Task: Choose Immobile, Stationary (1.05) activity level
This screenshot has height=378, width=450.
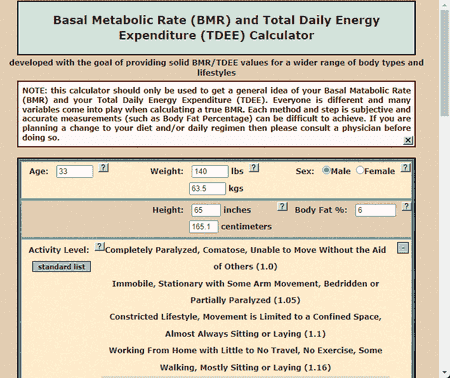Action: [245, 292]
